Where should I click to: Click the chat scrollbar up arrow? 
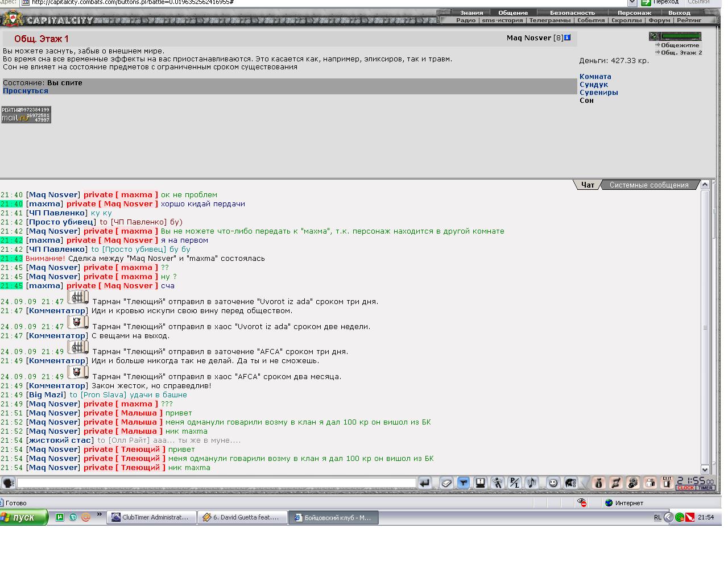tap(705, 185)
